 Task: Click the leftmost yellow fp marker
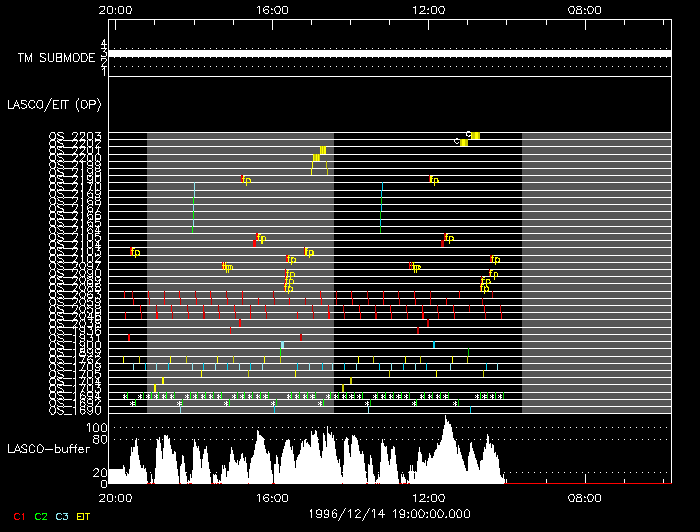(135, 252)
